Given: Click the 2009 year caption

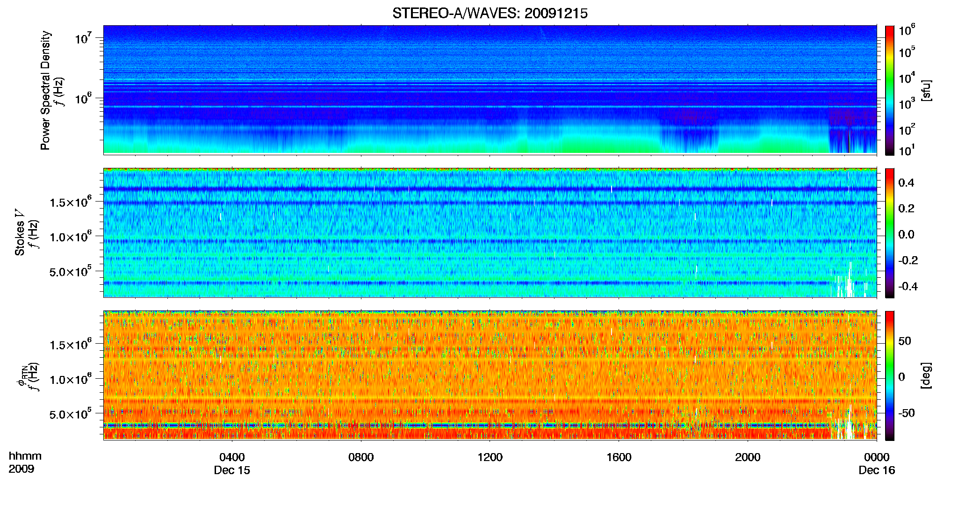Looking at the screenshot, I should [22, 469].
